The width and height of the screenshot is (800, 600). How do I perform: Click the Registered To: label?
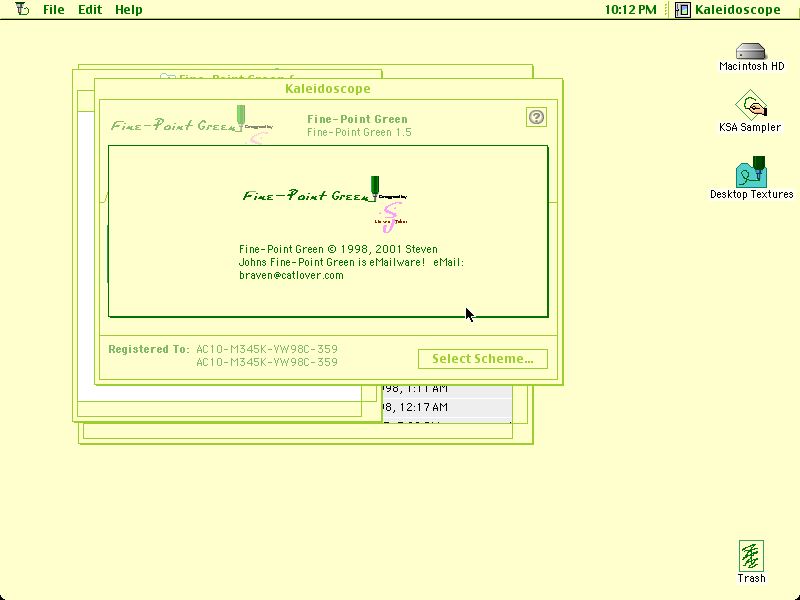coord(149,349)
